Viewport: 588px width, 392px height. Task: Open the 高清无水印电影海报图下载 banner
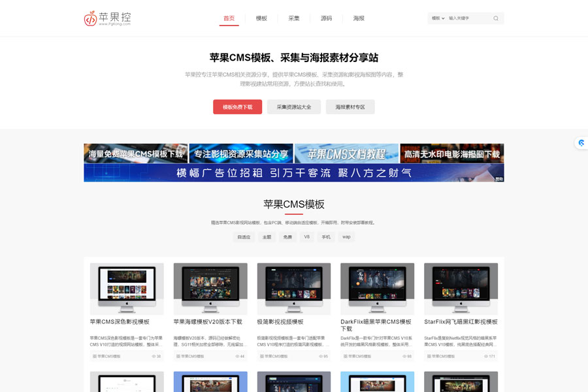pos(452,154)
